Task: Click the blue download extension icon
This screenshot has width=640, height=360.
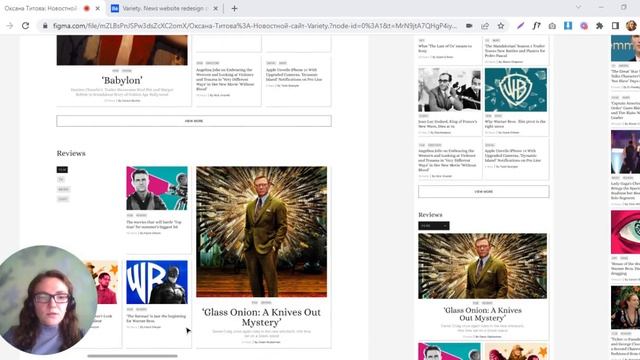Action: click(568, 26)
